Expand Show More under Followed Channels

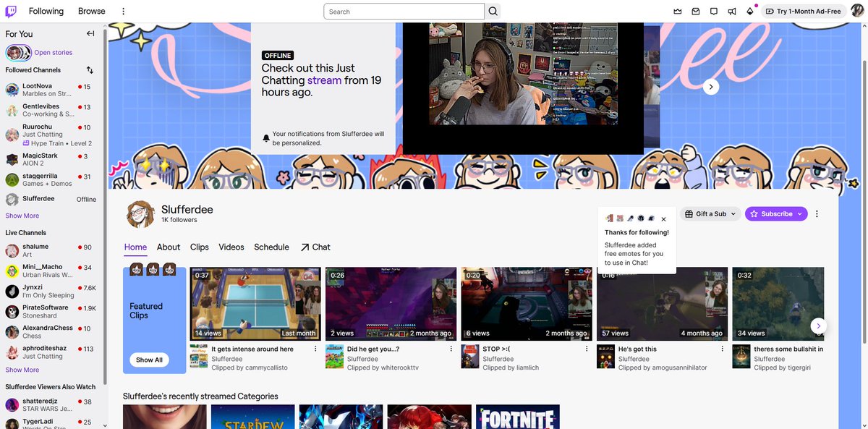click(22, 216)
